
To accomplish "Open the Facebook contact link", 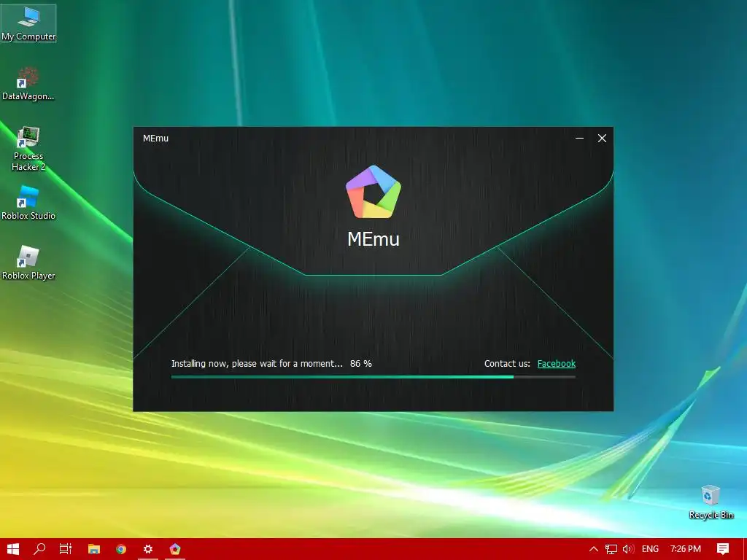I will [556, 364].
